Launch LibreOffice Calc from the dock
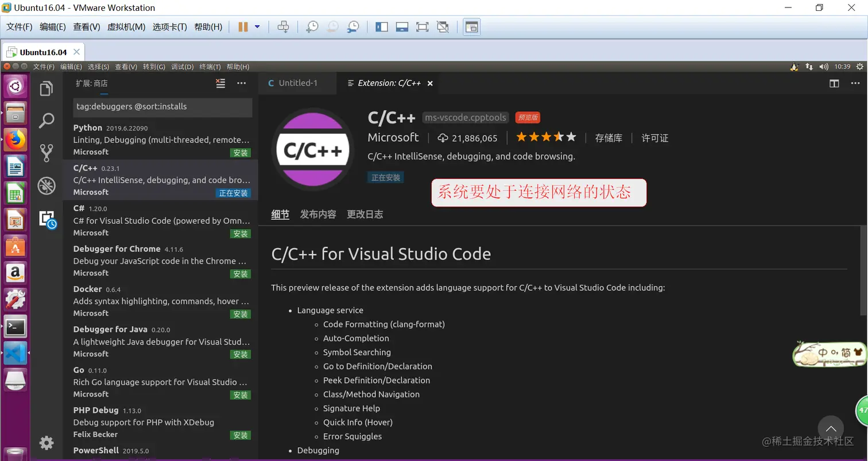This screenshot has width=868, height=461. pos(15,193)
